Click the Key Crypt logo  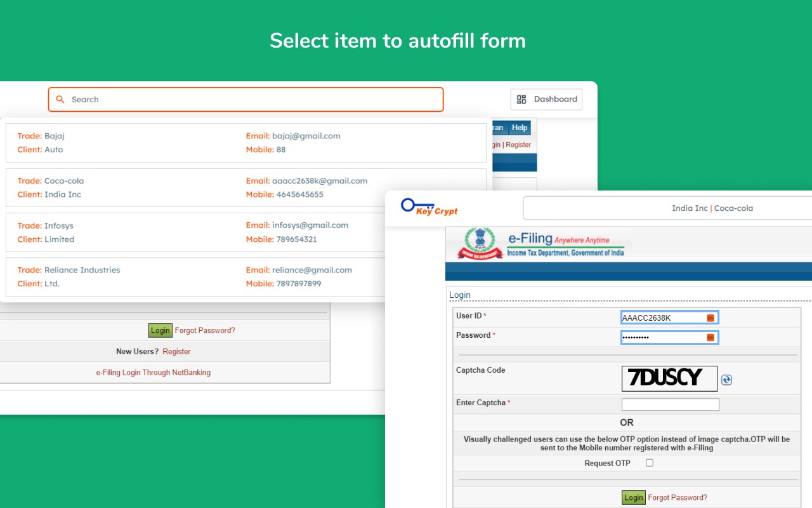pos(429,207)
